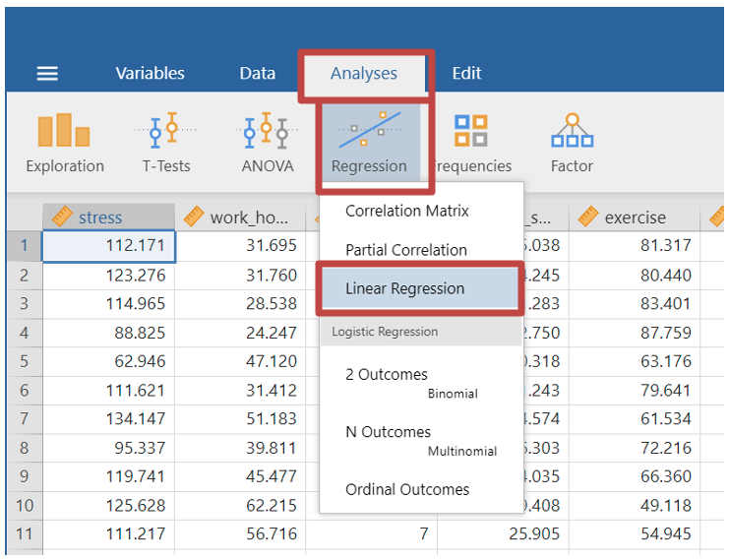Viewport: 729px width, 560px height.
Task: Select row 5 header in data grid
Action: pos(25,361)
